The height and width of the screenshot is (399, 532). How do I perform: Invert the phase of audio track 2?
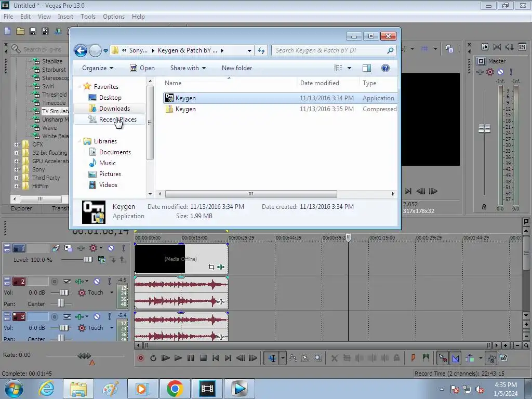click(x=67, y=281)
